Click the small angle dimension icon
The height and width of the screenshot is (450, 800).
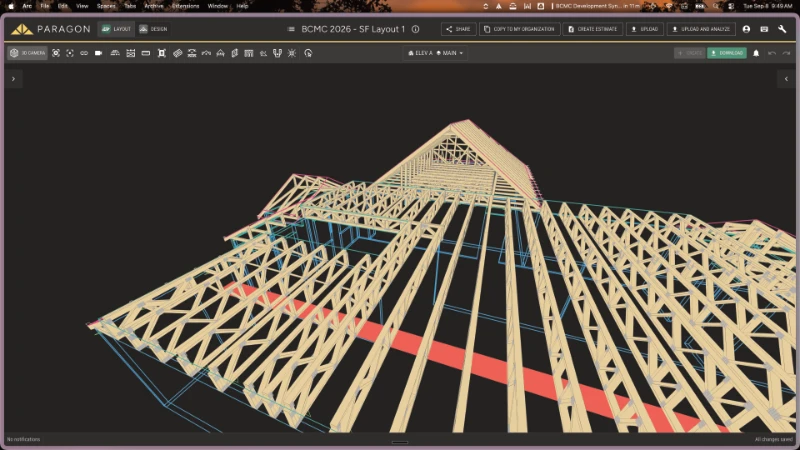pos(263,53)
